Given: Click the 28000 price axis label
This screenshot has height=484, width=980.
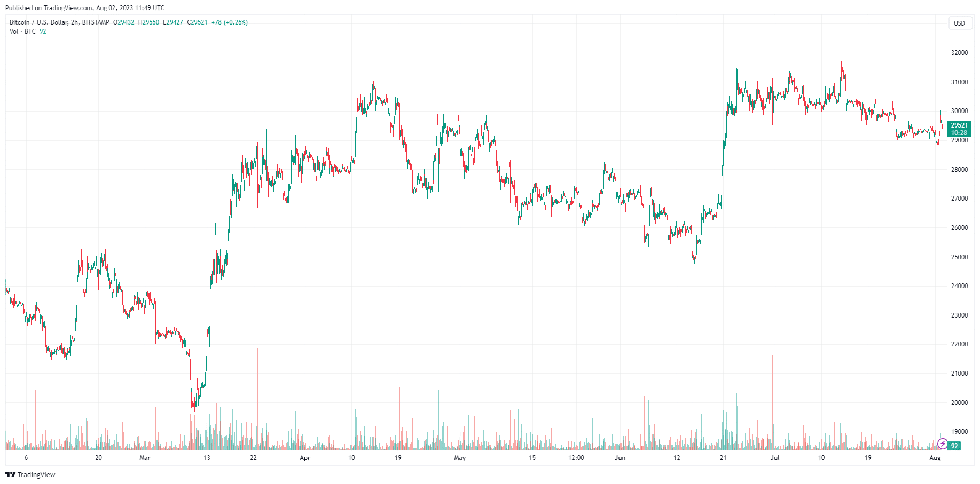Looking at the screenshot, I should [959, 170].
